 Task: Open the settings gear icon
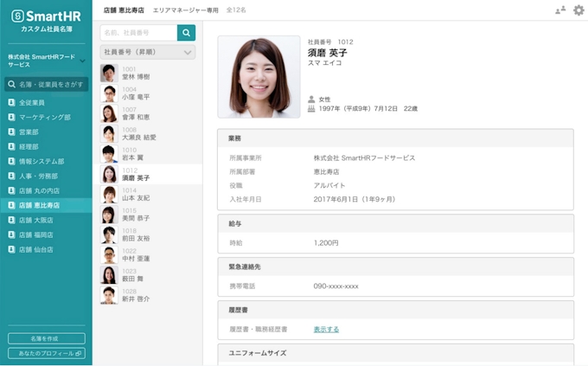(578, 10)
